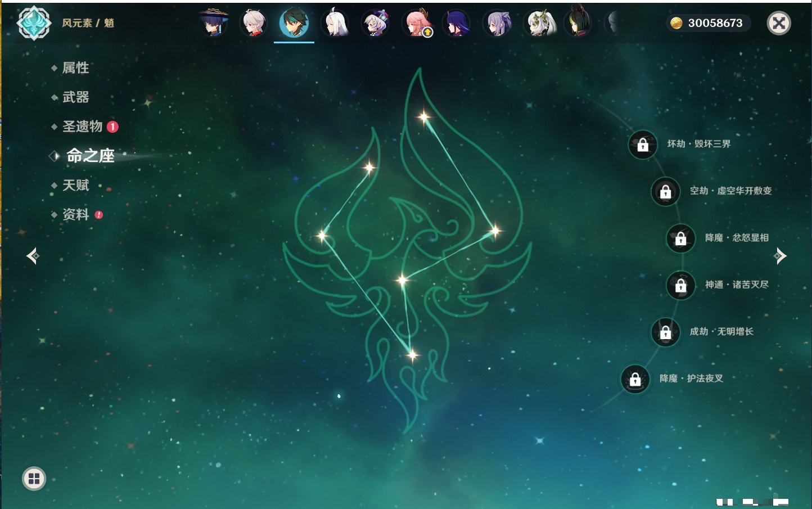Click the Mora amount 30058673
The height and width of the screenshot is (509, 812).
(715, 23)
